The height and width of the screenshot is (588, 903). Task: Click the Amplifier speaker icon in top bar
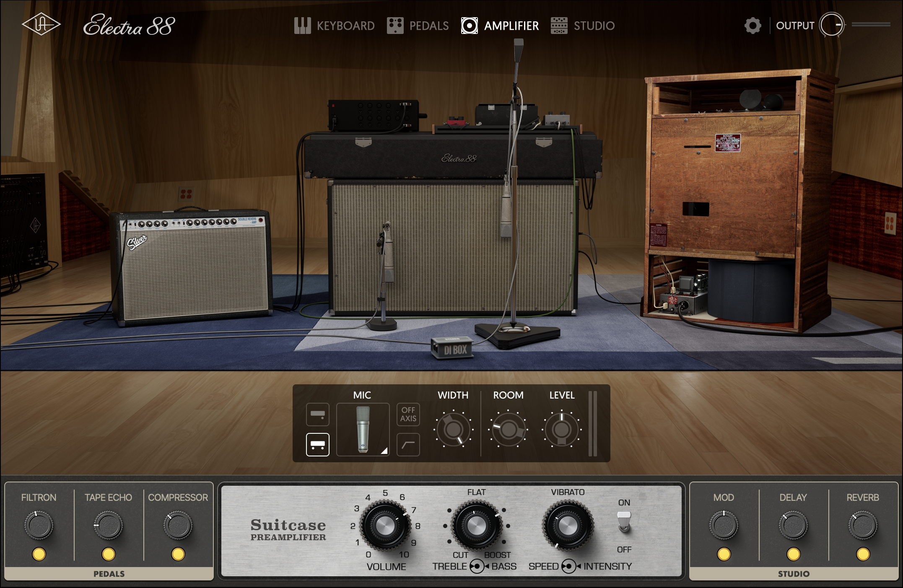click(x=470, y=26)
